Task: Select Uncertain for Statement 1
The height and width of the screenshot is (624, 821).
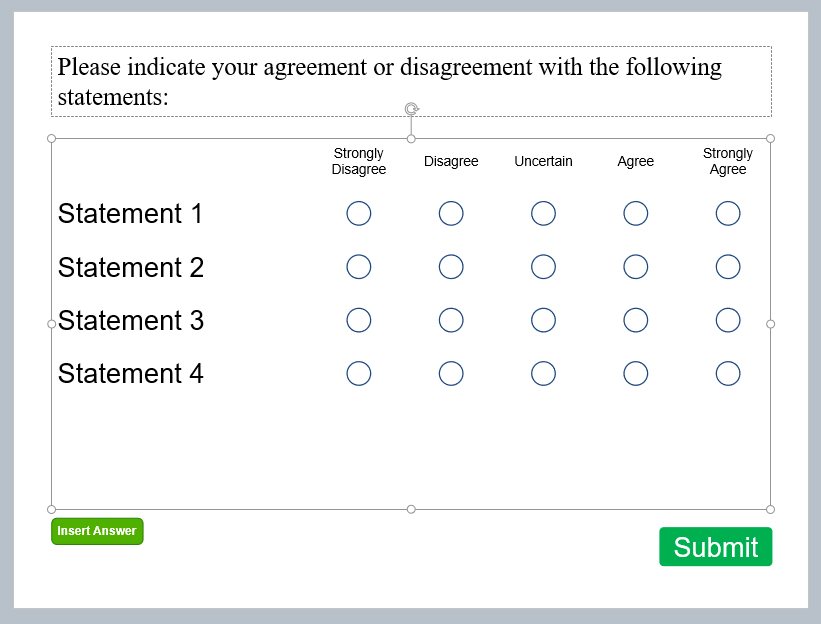Action: point(543,214)
